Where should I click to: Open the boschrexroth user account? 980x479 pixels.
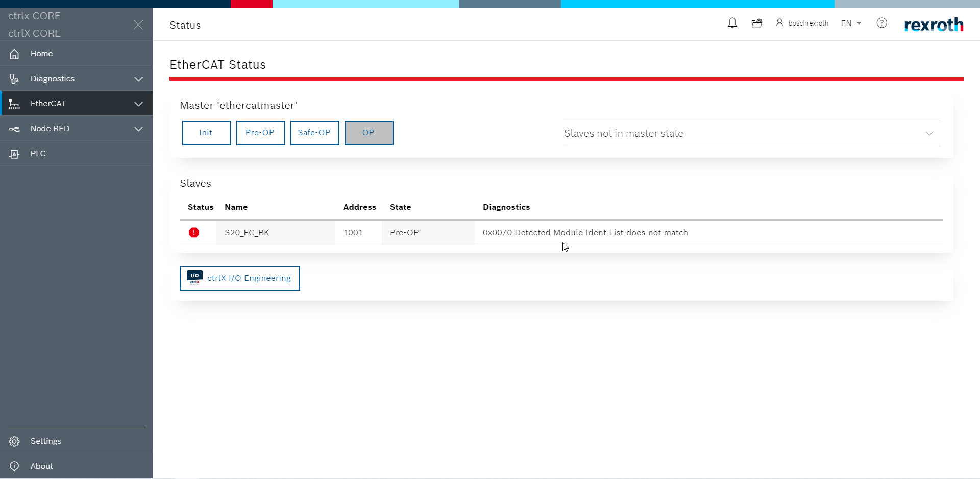click(x=802, y=23)
